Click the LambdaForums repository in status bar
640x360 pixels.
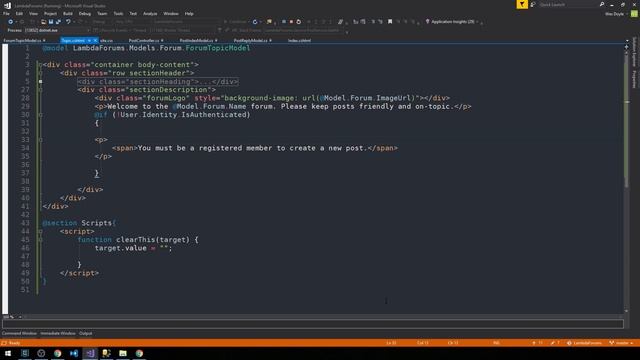[584, 343]
